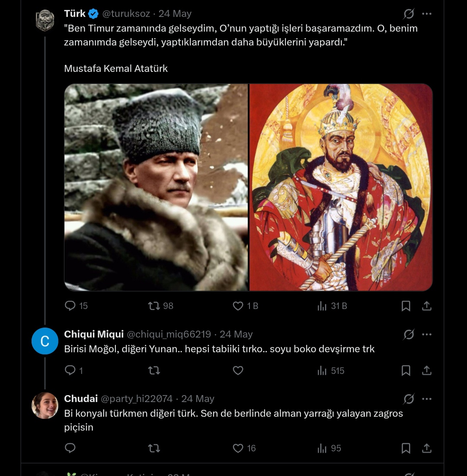Share the Türk post
The height and width of the screenshot is (476, 467).
pyautogui.click(x=427, y=306)
